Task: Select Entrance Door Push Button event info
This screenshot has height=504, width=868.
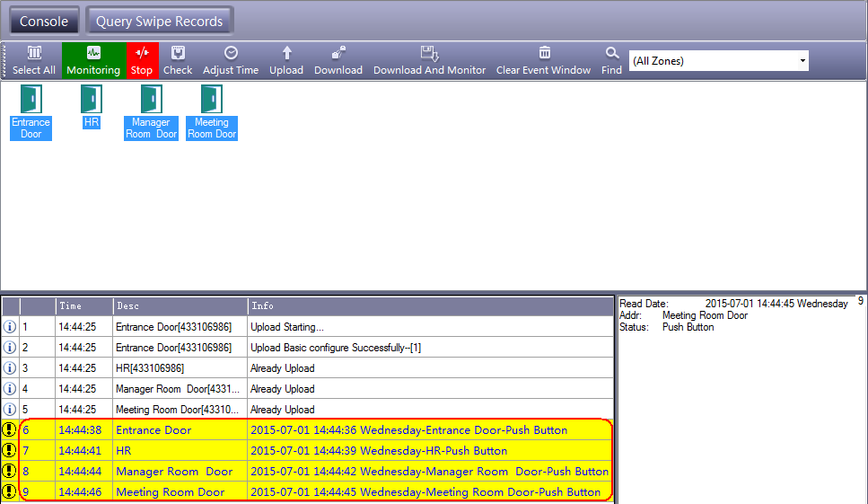Action: point(430,429)
